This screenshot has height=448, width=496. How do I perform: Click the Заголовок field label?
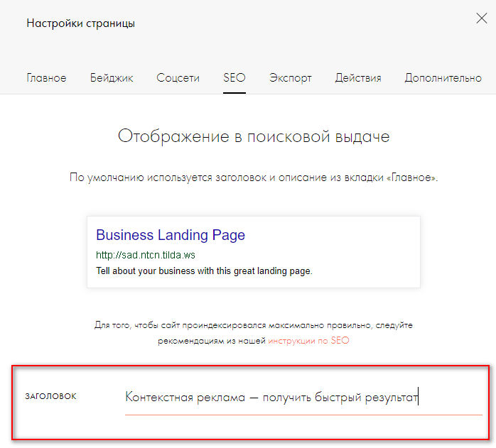[x=50, y=396]
